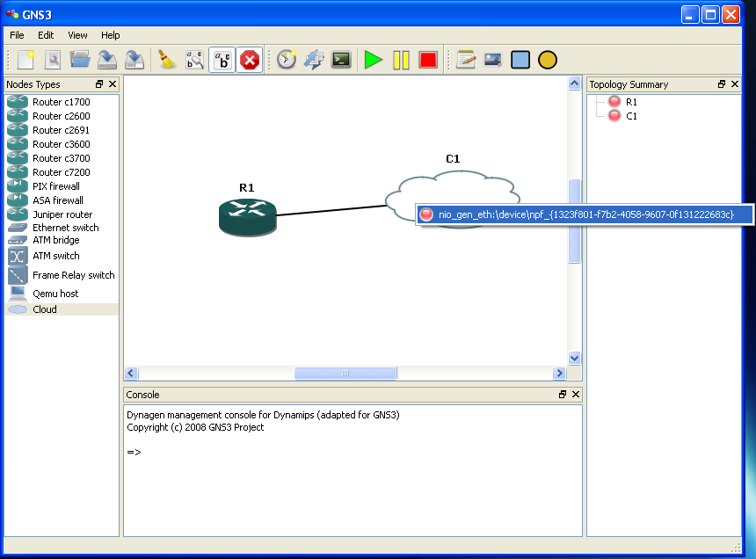
Task: Select R1 in Topology Summary
Action: (x=631, y=102)
